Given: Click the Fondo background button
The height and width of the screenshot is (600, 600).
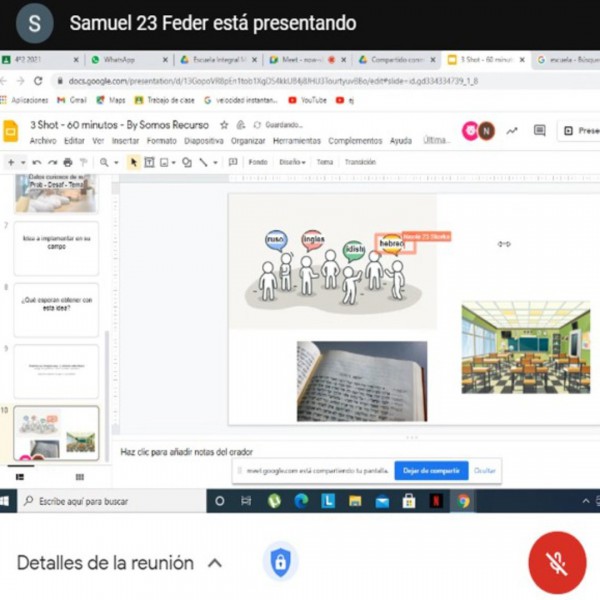Looking at the screenshot, I should [258, 162].
